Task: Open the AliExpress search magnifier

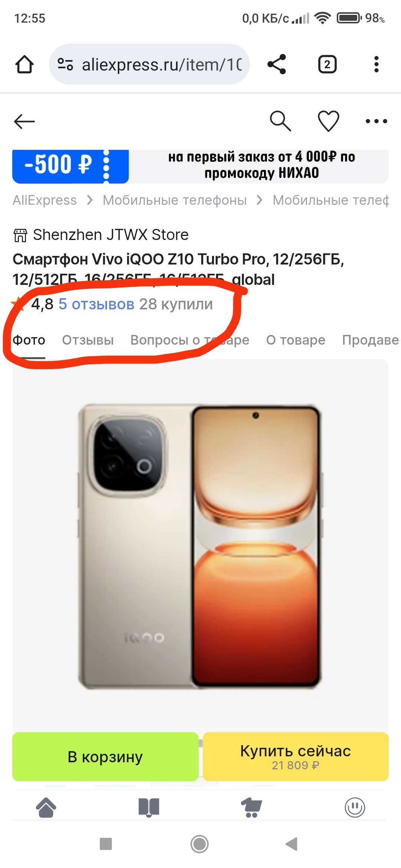Action: coord(280,121)
